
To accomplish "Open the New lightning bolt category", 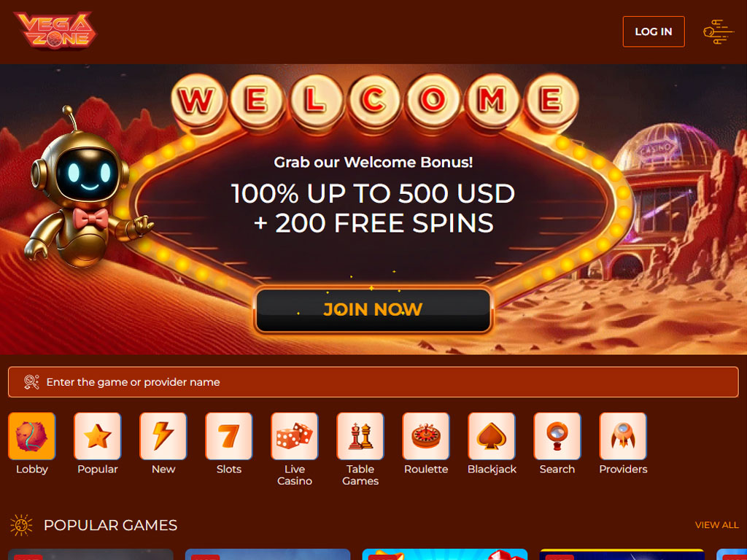I will [x=163, y=436].
